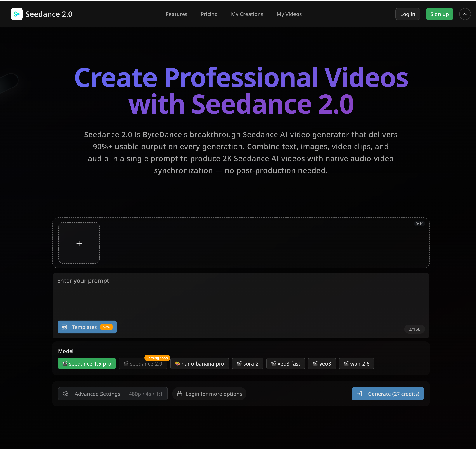Screen dimensions: 476x449
Task: Open the Pricing page
Action: 209,14
